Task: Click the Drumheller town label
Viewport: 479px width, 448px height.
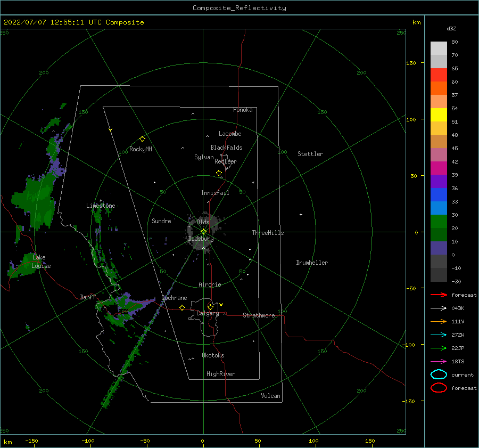Action: pyautogui.click(x=312, y=263)
